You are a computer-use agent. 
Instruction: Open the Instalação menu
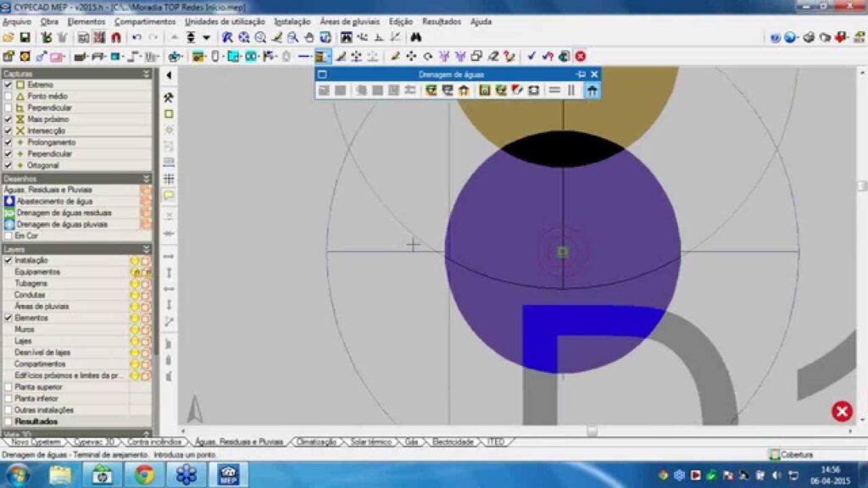click(x=292, y=21)
